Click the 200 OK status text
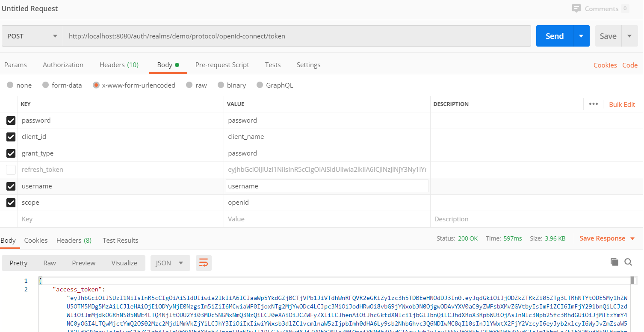This screenshot has width=644, height=332. coord(468,238)
